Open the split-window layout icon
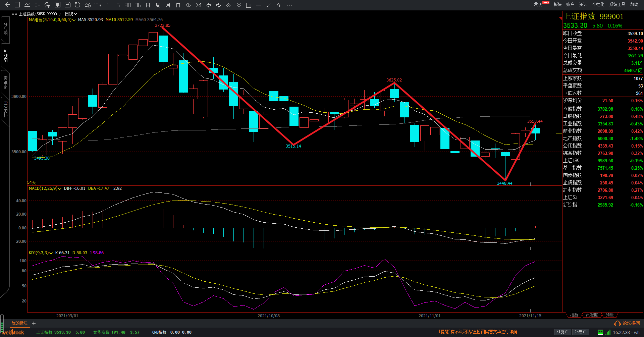This screenshot has width=644, height=337. (x=249, y=5)
